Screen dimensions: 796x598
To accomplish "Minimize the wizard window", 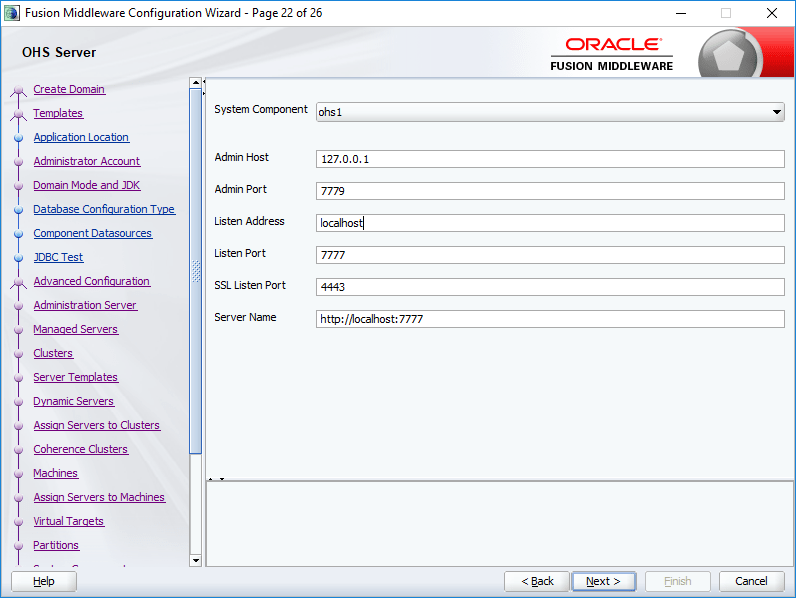I will [x=681, y=13].
